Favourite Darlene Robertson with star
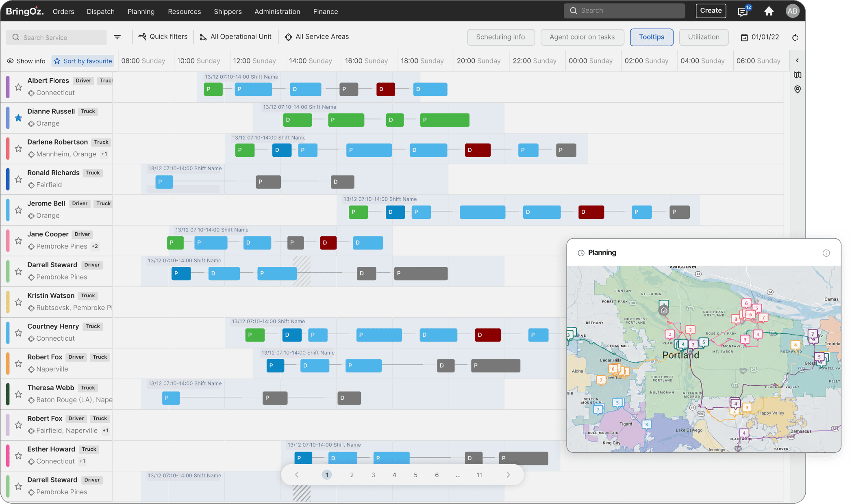The image size is (852, 504). click(x=18, y=149)
